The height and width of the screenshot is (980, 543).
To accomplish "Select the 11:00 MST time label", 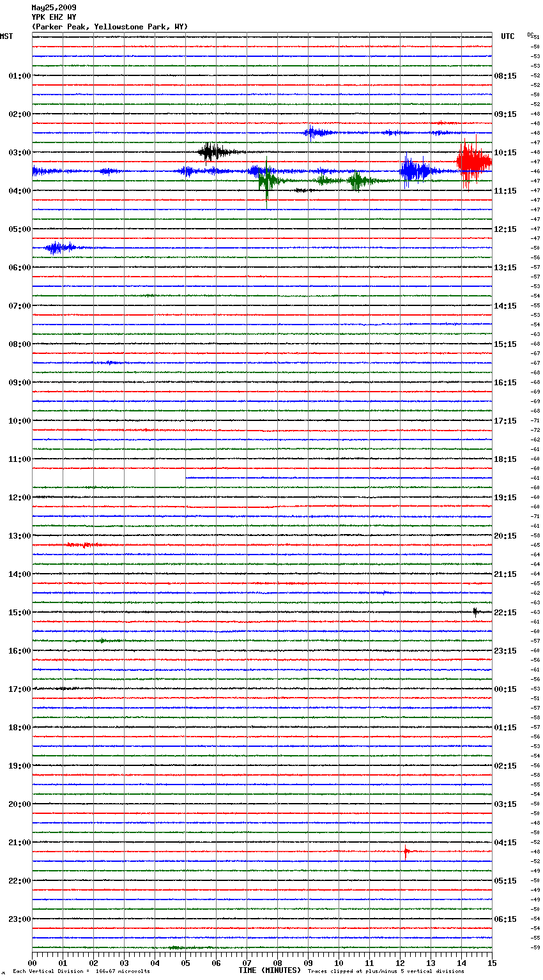I will click(19, 459).
